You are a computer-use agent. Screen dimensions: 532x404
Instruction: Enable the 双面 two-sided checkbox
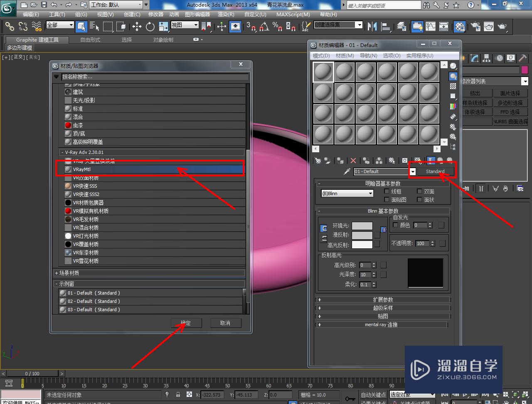(420, 191)
